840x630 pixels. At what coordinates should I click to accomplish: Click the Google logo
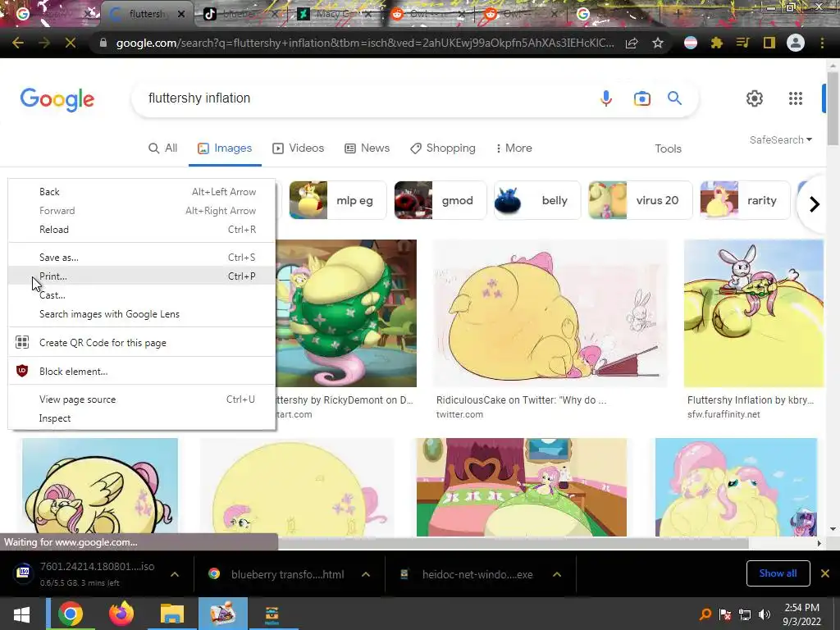coord(57,99)
